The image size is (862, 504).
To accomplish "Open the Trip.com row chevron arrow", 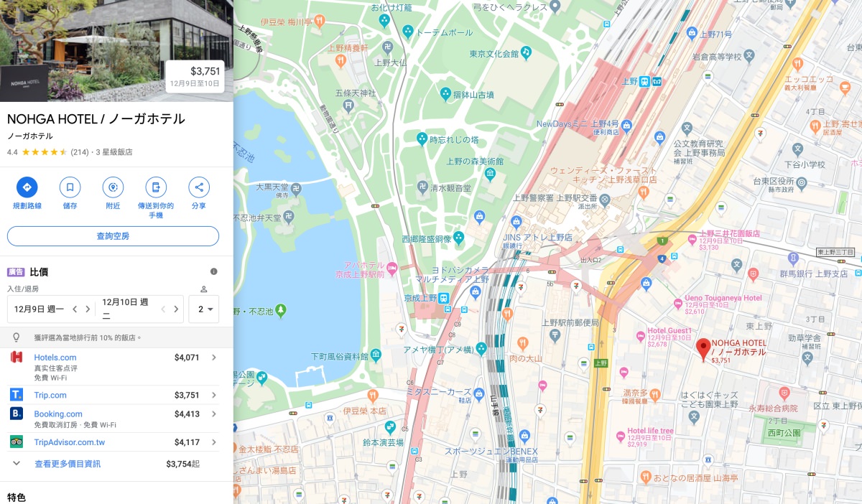I will click(214, 395).
